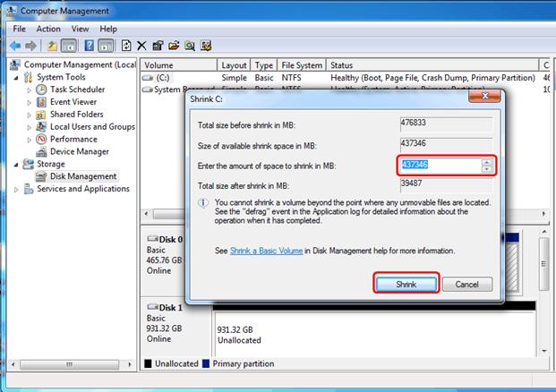This screenshot has width=556, height=392.
Task: Click the Storage icon in the tree
Action: (x=29, y=164)
